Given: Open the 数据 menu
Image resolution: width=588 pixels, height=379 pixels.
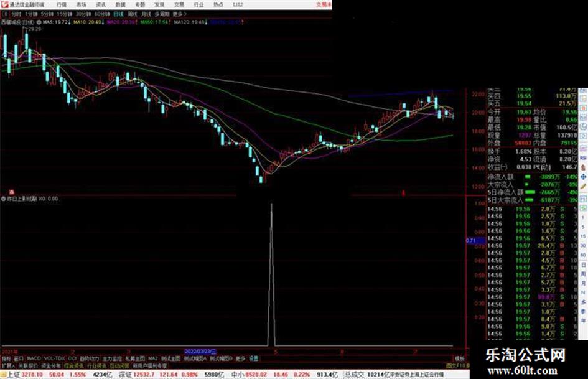Looking at the screenshot, I should [x=120, y=5].
